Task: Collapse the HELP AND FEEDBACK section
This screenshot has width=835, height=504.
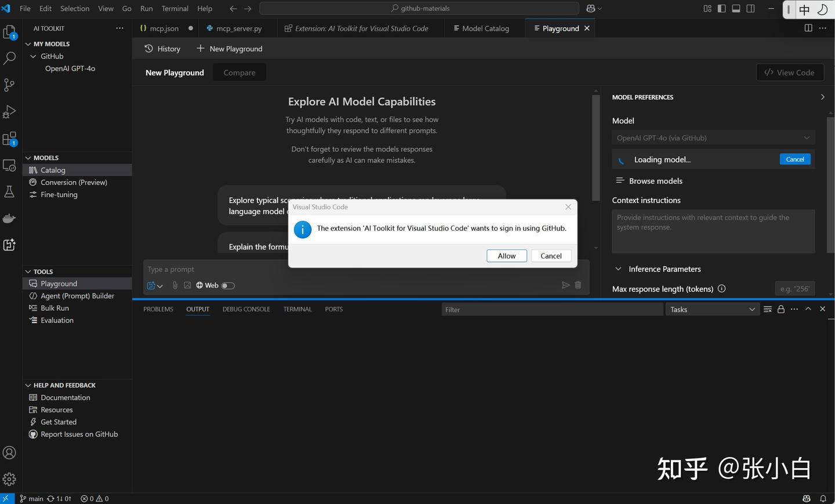Action: (28, 385)
